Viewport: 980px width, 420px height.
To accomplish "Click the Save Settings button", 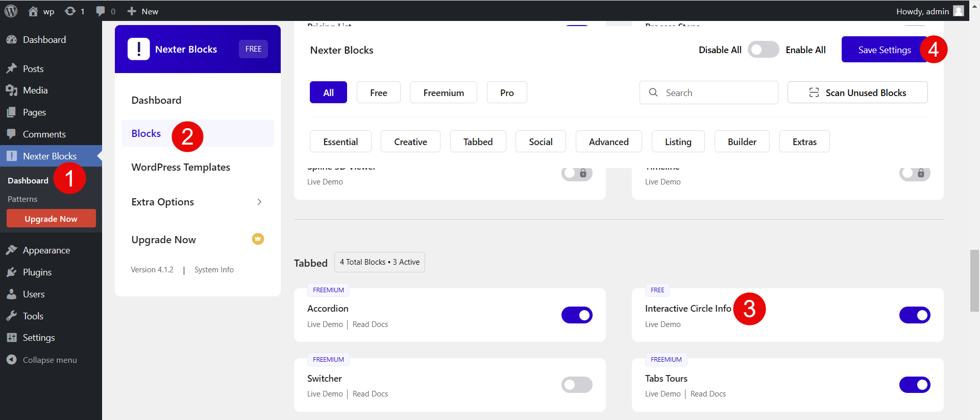I will pos(884,50).
